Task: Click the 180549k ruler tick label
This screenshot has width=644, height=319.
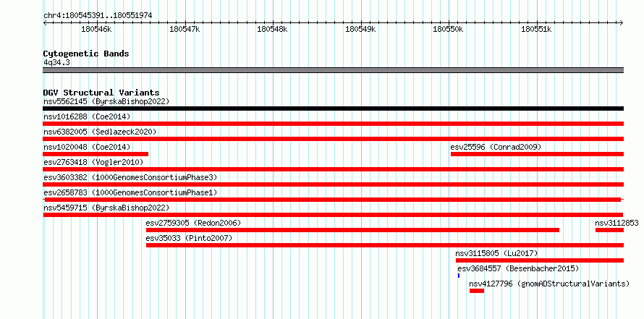Action: coord(360,29)
